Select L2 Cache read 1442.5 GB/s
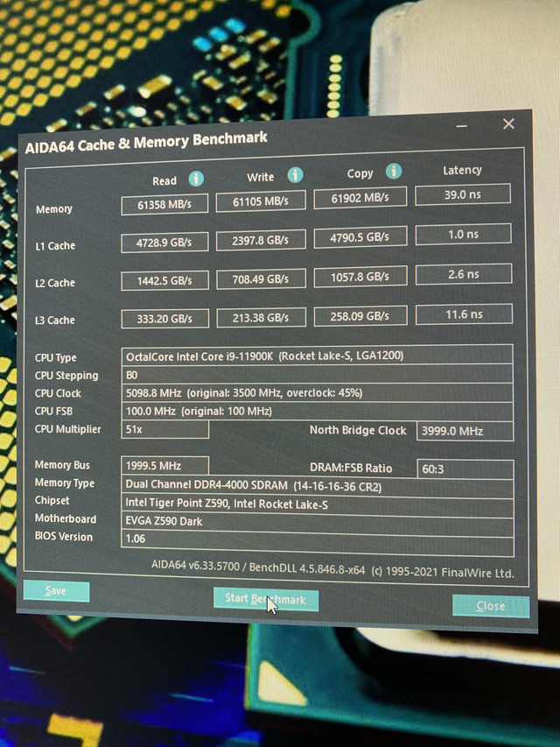Screen dimensions: 560x747 tap(164, 280)
